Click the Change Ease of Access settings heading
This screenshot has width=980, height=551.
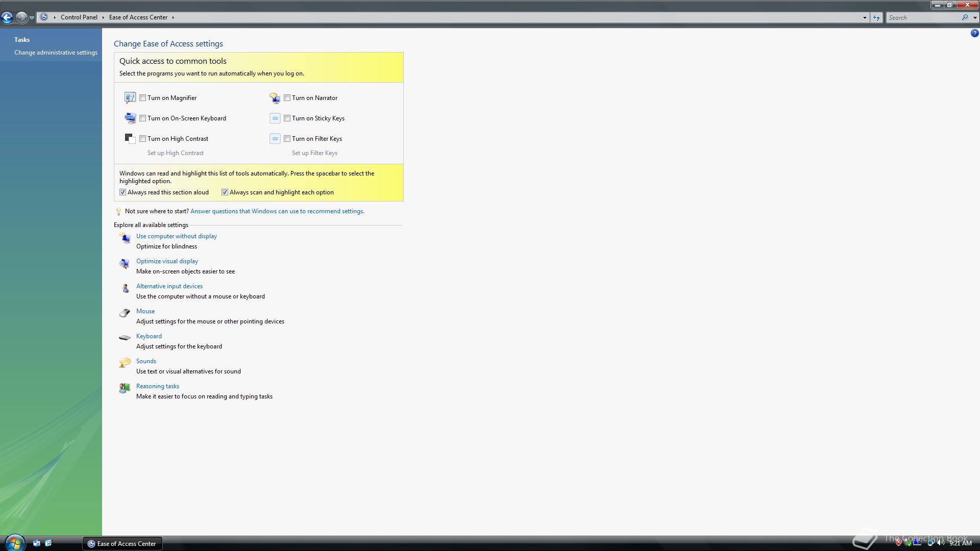[x=168, y=44]
